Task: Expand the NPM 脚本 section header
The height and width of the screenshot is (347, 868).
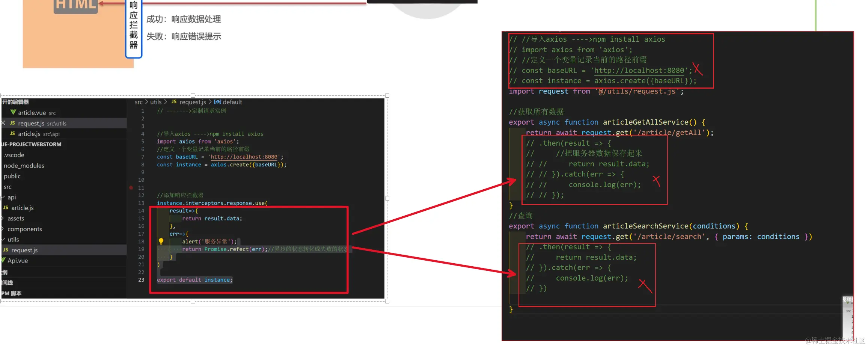Action: 64,293
